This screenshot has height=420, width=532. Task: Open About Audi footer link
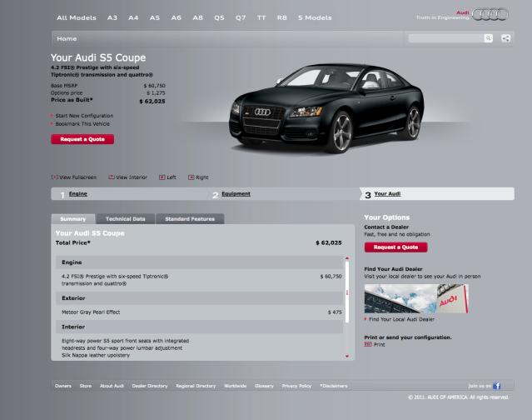(112, 386)
